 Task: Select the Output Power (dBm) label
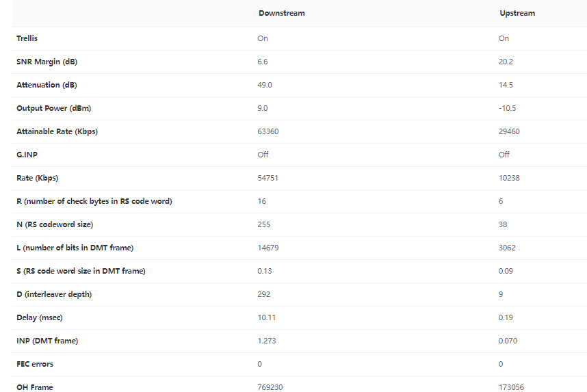(53, 108)
